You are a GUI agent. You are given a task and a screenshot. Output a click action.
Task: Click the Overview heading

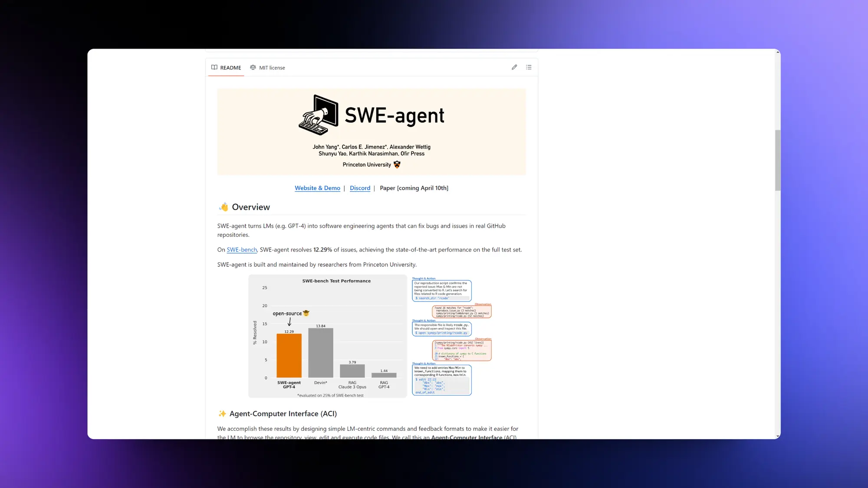pyautogui.click(x=251, y=207)
